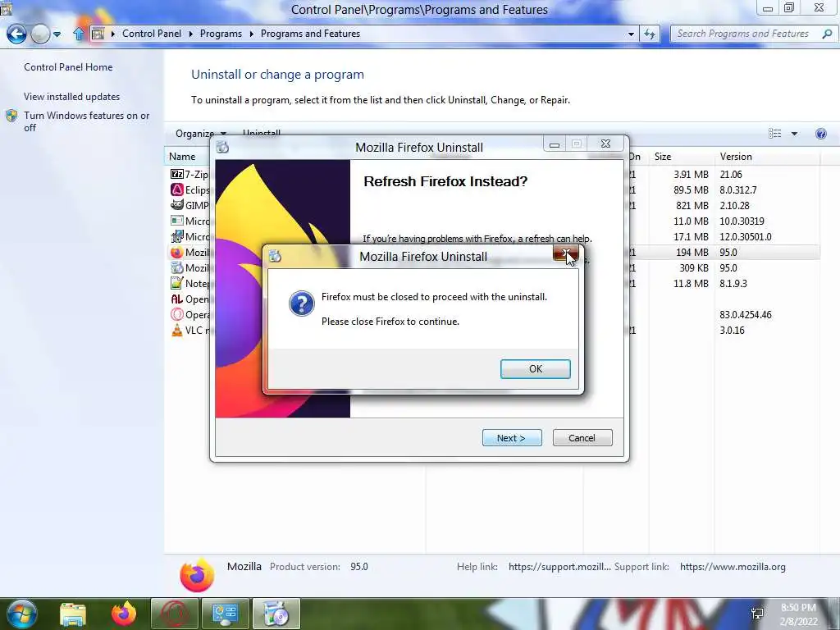Open View installed updates link
Viewport: 840px width, 630px height.
tap(72, 97)
